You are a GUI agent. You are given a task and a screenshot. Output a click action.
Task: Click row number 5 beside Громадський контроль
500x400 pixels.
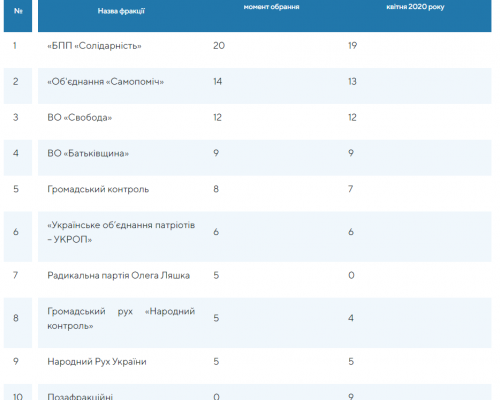coord(16,189)
